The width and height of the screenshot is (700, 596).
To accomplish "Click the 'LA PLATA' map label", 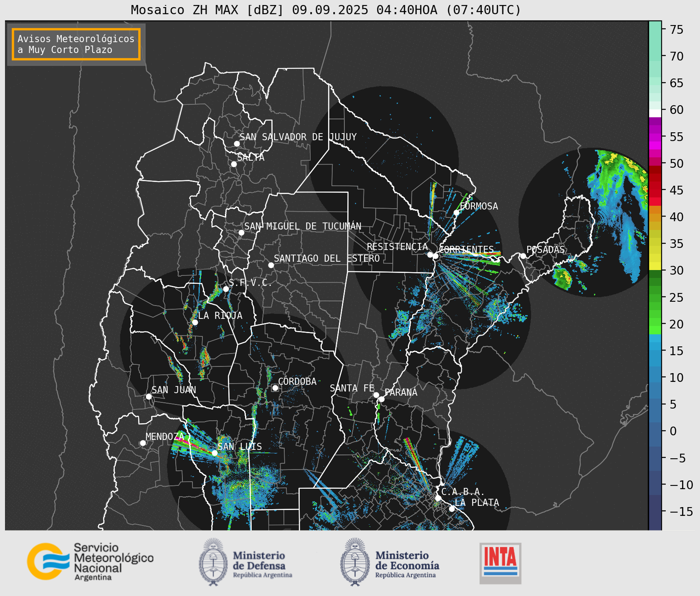I will pos(477,503).
